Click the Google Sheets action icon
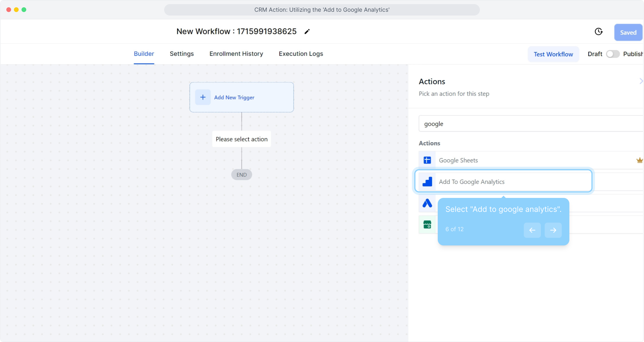Image resolution: width=644 pixels, height=342 pixels. pos(427,160)
